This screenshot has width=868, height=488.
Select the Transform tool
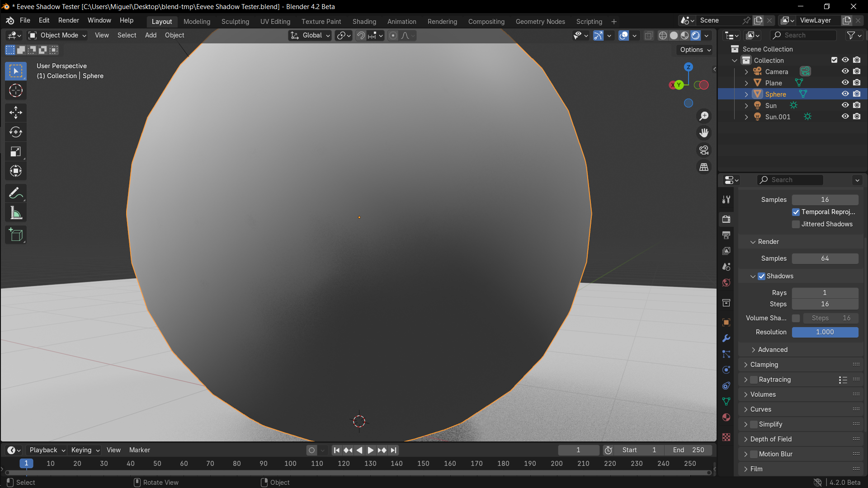pos(16,171)
